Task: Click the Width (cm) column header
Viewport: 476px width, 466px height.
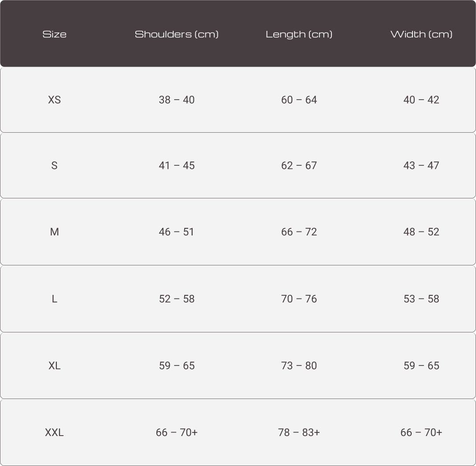Action: tap(421, 34)
